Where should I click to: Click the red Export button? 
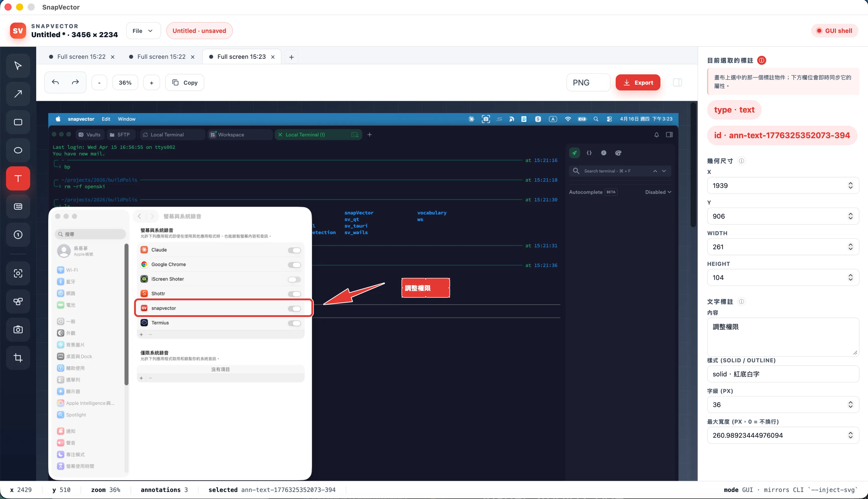point(638,83)
